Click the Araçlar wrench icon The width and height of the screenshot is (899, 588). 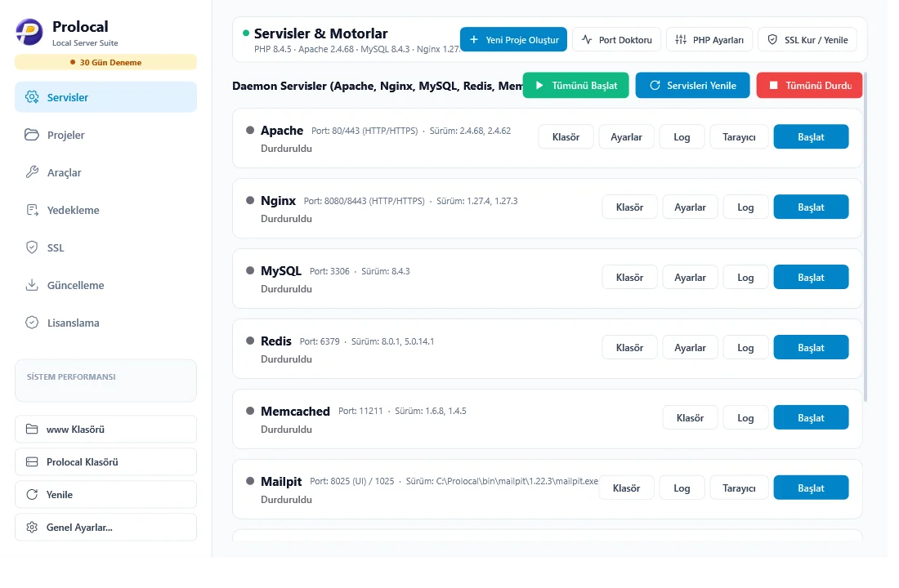(32, 172)
